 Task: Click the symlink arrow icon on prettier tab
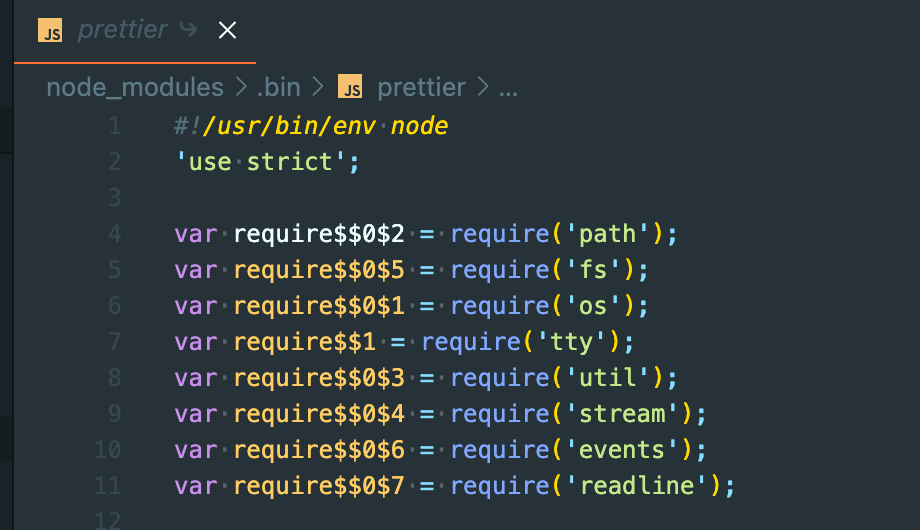[x=188, y=29]
